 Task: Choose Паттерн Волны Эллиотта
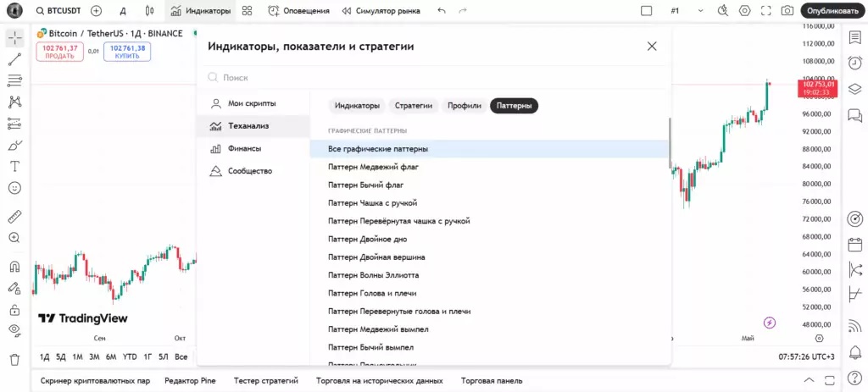coord(489,275)
